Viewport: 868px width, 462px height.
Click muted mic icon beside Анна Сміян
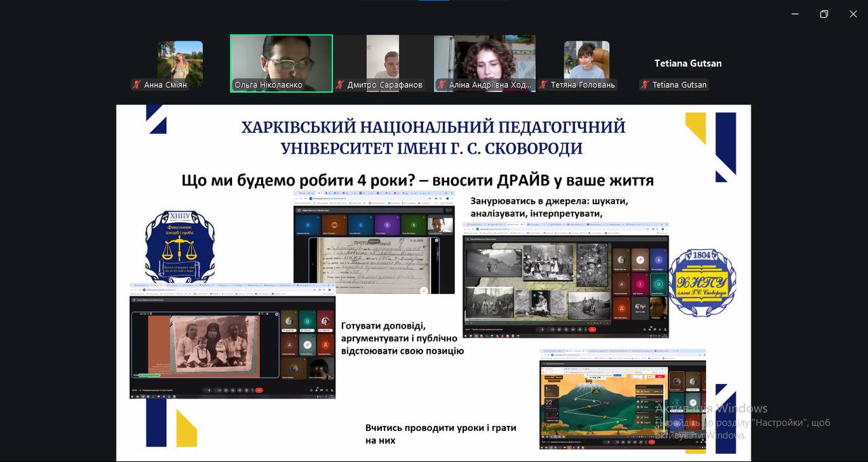pos(136,85)
